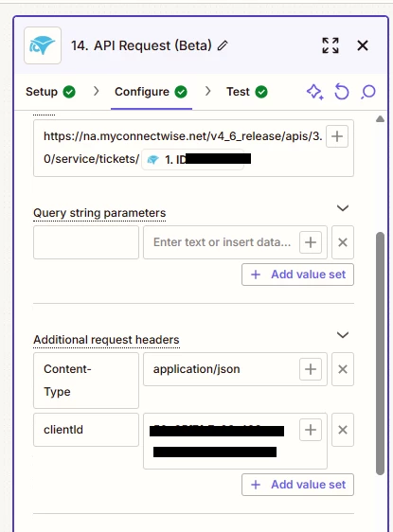The width and height of the screenshot is (393, 532).
Task: Add value set under Query string parameters
Action: coord(297,275)
